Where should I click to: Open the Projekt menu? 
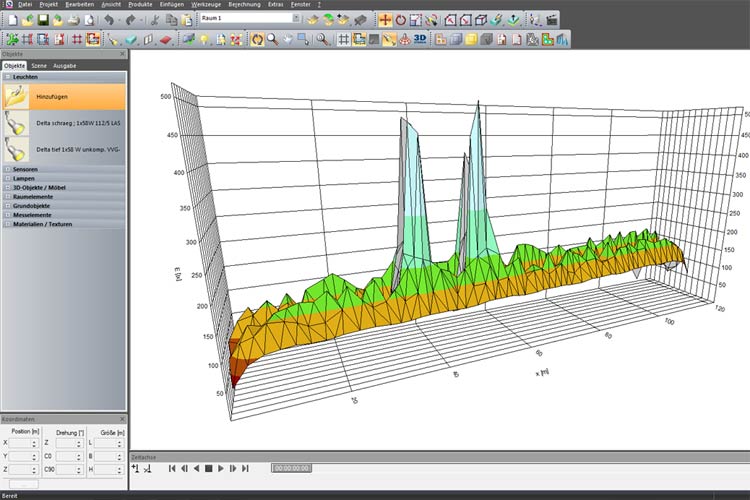tap(48, 4)
